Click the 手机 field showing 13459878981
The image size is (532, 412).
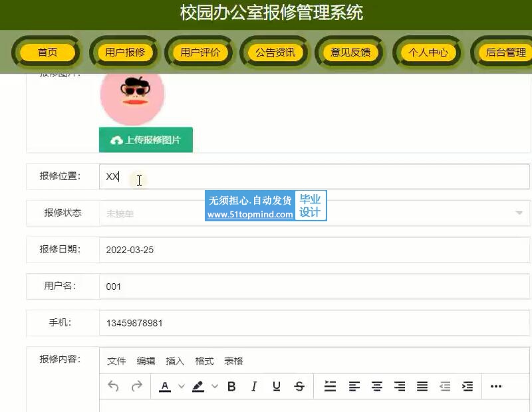(314, 323)
